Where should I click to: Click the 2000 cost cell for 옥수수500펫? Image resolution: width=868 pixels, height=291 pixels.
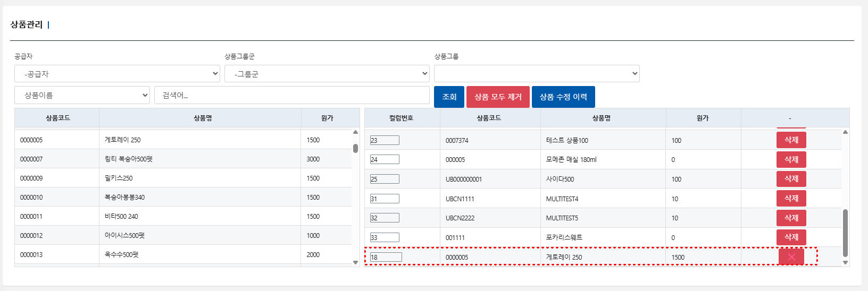326,254
